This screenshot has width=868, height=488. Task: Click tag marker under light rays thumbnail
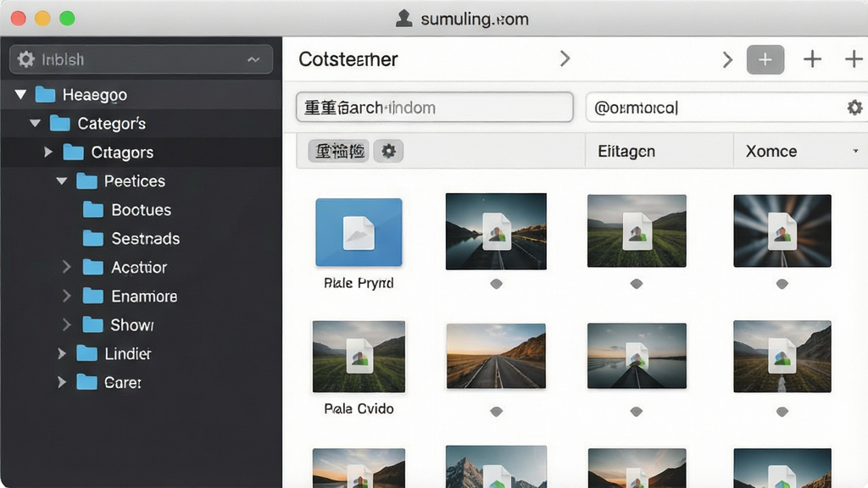pos(782,284)
